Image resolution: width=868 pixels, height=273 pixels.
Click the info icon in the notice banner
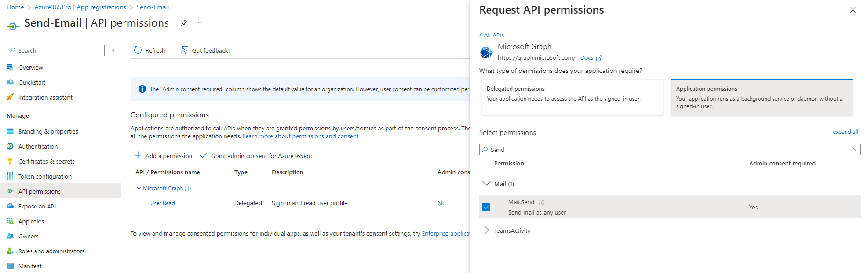pyautogui.click(x=142, y=89)
